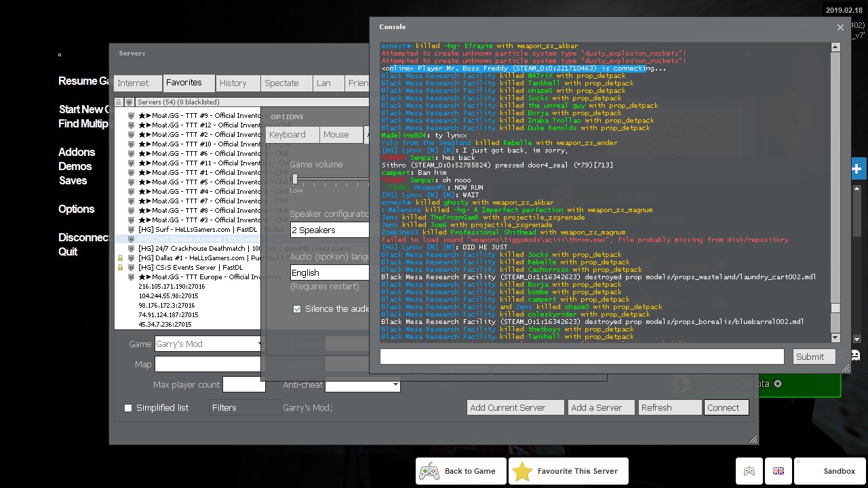Screen dimensions: 868x488
Task: Select the Favorites tab in Servers
Action: pyautogui.click(x=189, y=83)
